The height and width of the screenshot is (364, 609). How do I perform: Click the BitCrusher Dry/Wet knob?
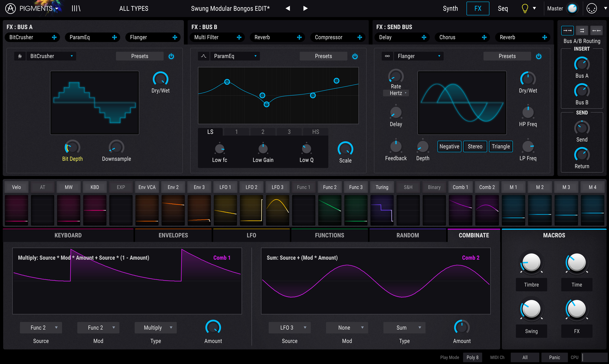coord(161,79)
